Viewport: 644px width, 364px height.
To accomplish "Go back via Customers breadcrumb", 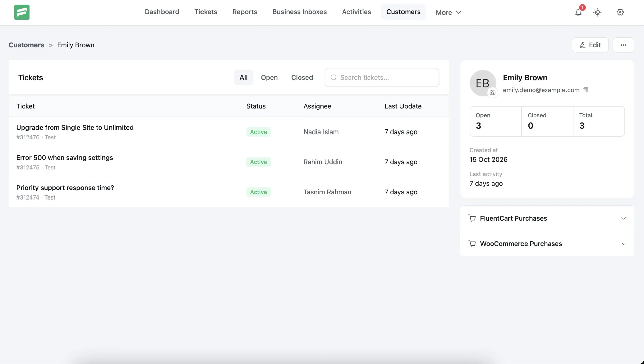I will (26, 45).
